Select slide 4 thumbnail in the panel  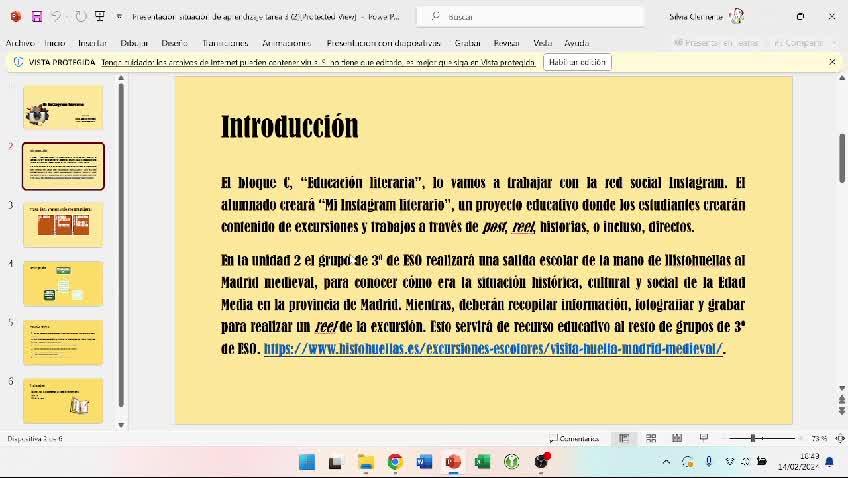pyautogui.click(x=63, y=284)
